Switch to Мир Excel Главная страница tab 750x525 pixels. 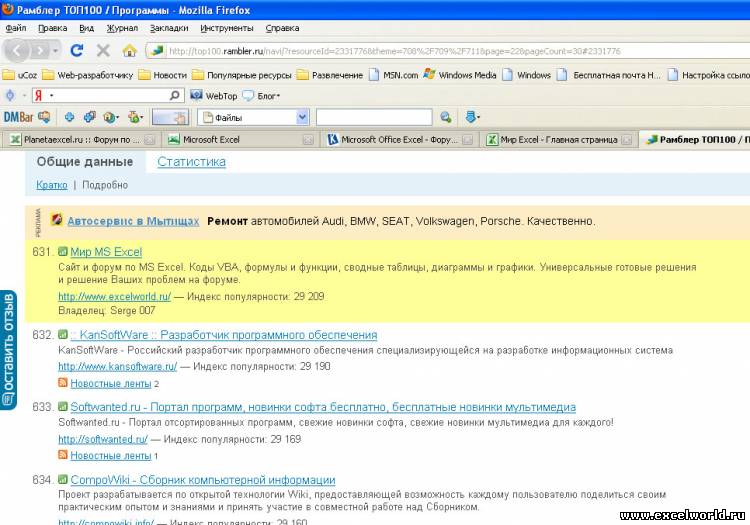pyautogui.click(x=558, y=140)
